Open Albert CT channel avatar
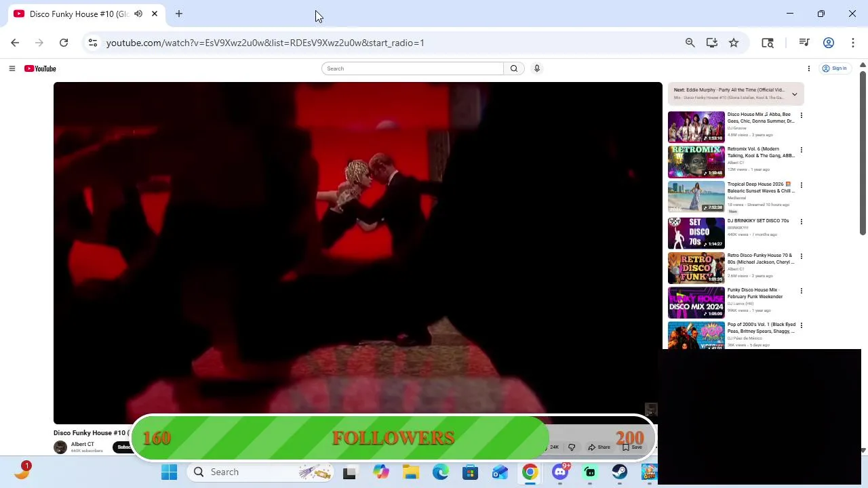 (60, 447)
